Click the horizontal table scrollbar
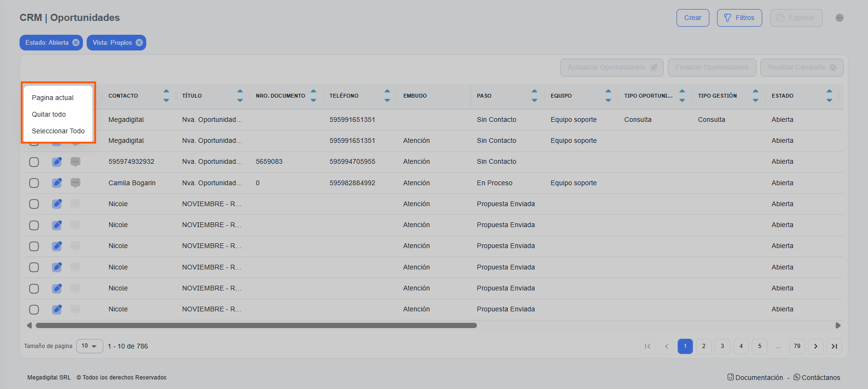Screen dimensions: 868x389 pos(256,326)
